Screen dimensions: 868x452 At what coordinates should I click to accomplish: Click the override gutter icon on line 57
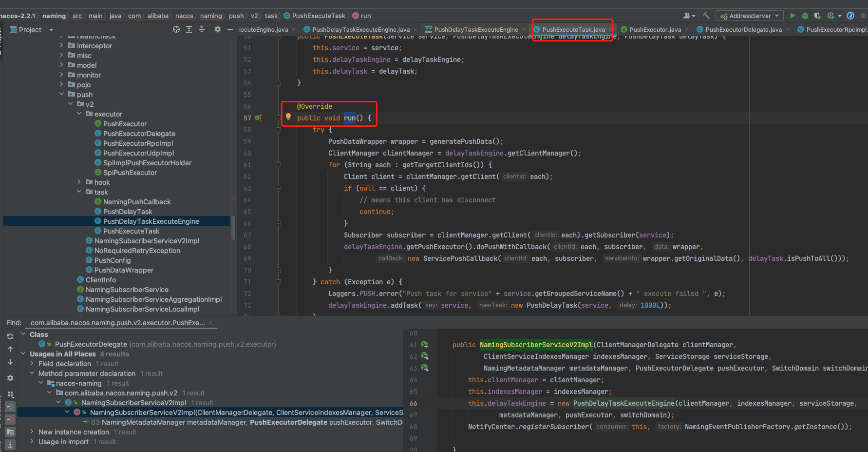[x=258, y=118]
